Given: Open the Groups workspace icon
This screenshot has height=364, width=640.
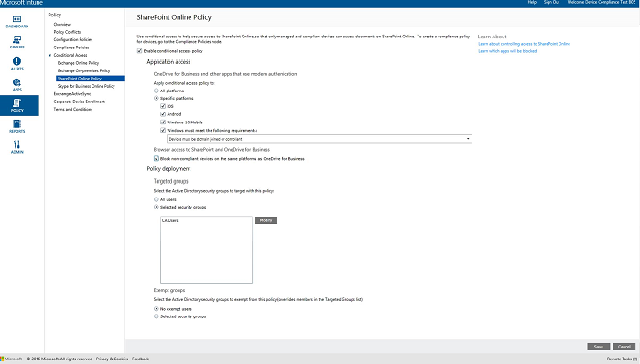Looking at the screenshot, I should pos(17,42).
